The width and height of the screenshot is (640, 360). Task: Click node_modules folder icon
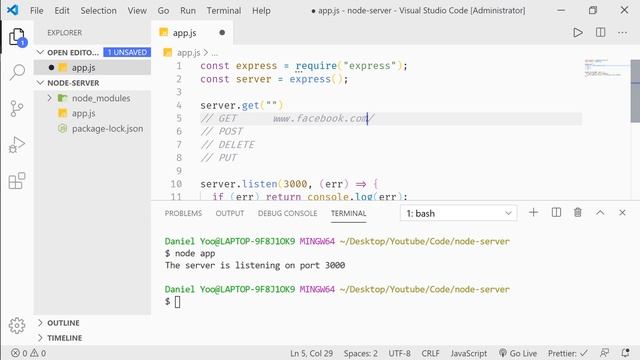click(x=62, y=98)
